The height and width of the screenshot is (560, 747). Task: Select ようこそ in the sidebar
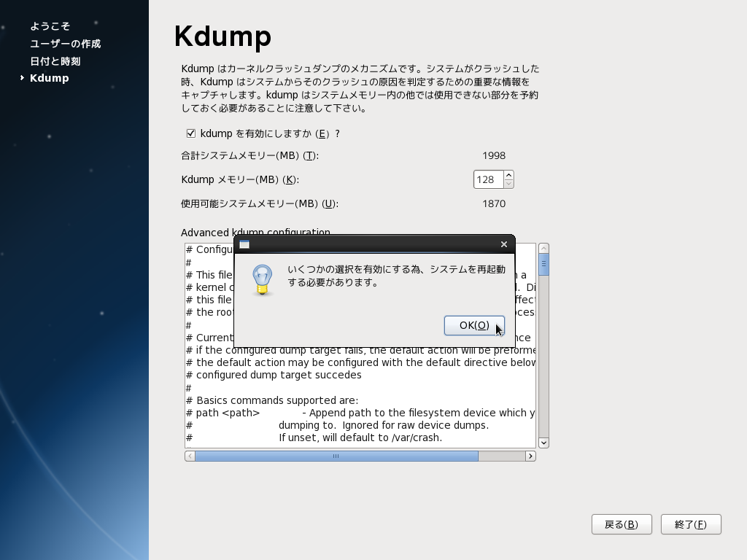(50, 26)
